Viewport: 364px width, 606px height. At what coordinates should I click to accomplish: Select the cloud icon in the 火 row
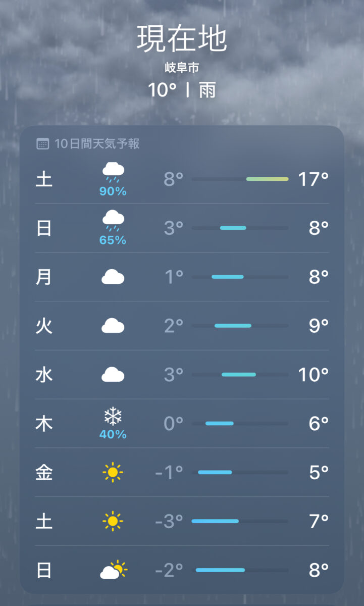pyautogui.click(x=113, y=326)
